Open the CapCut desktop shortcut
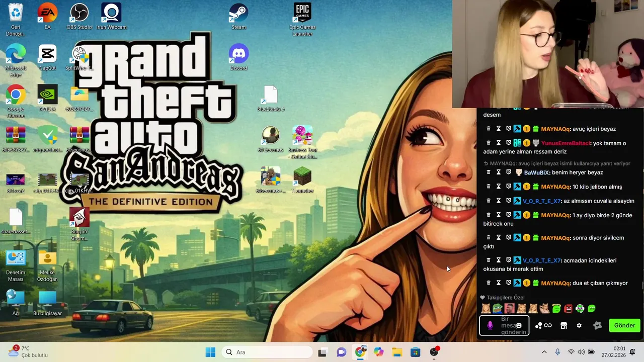The height and width of the screenshot is (362, 644). click(x=47, y=57)
